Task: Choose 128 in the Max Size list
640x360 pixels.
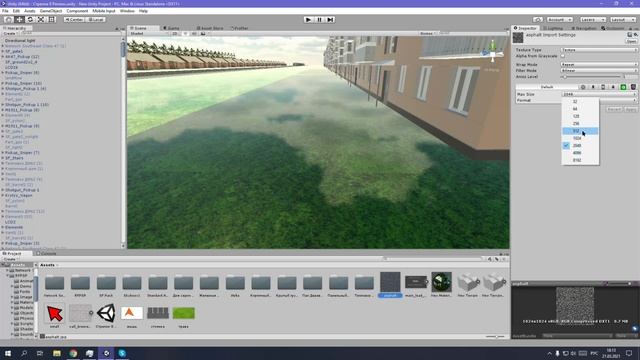Action: pyautogui.click(x=580, y=116)
